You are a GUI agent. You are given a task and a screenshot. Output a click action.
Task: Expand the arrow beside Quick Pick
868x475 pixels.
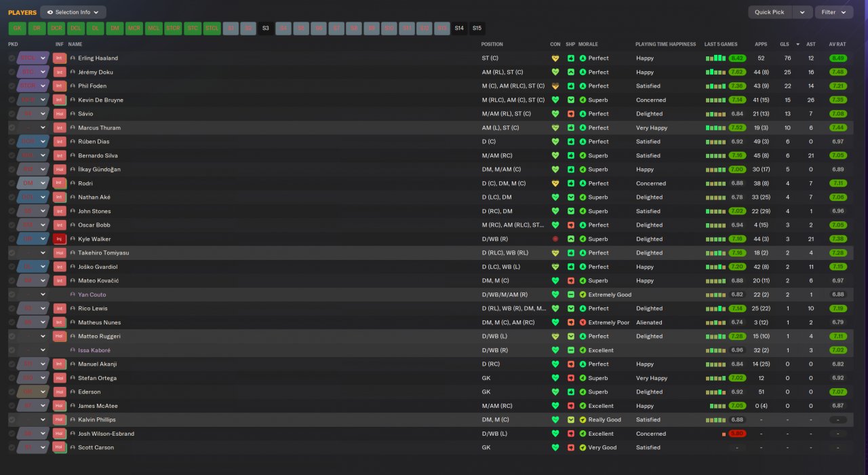pyautogui.click(x=802, y=12)
